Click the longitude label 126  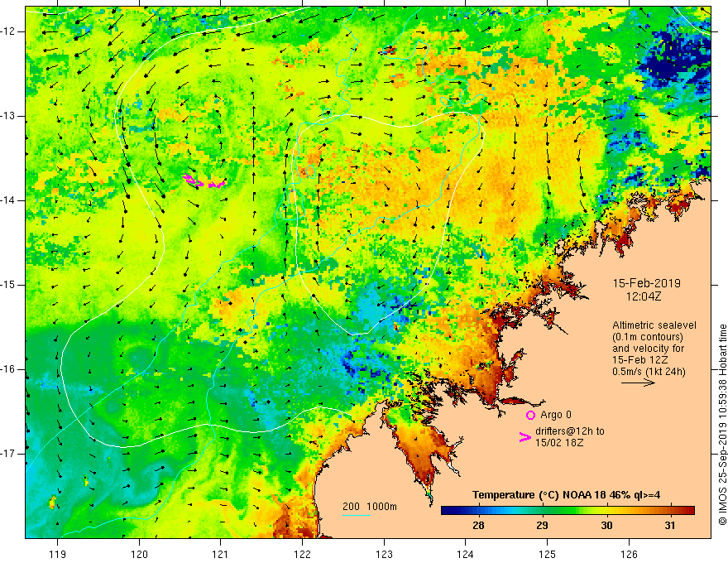pos(629,554)
